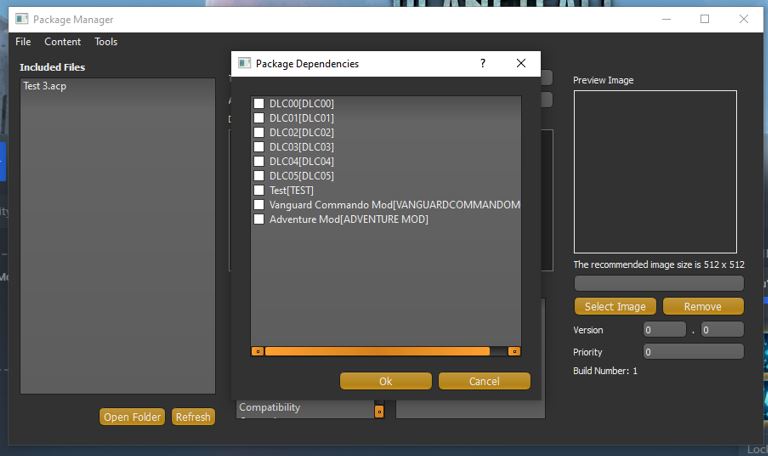Viewport: 768px width, 456px height.
Task: Enable the DLC00 dependency checkbox
Action: tap(259, 104)
